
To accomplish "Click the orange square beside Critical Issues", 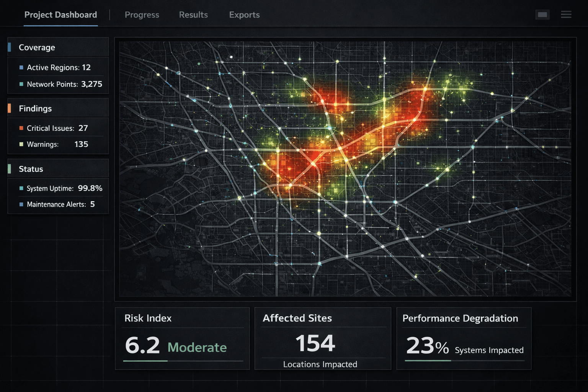I will [x=21, y=128].
